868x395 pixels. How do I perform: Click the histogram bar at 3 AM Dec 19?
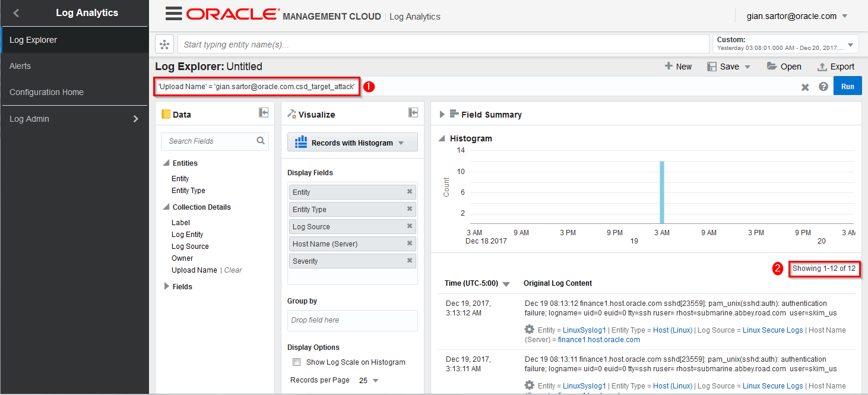[x=661, y=192]
